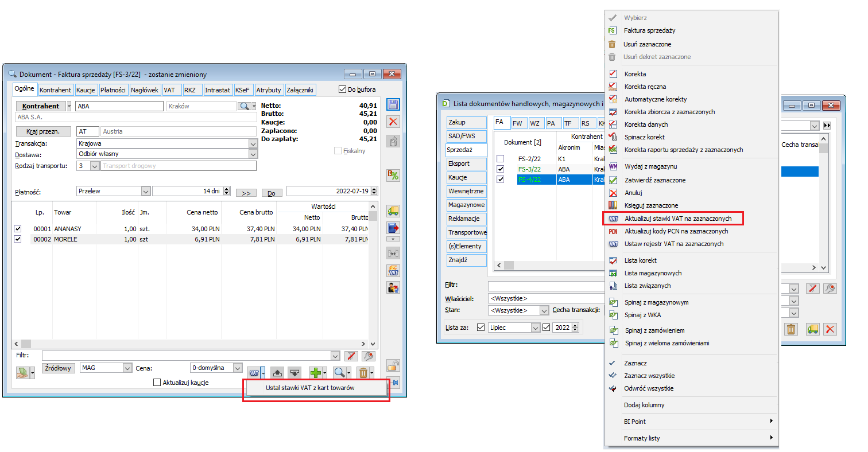The image size is (868, 452).
Task: Select Ustal stawki VAT z kart towarów
Action: pyautogui.click(x=310, y=388)
